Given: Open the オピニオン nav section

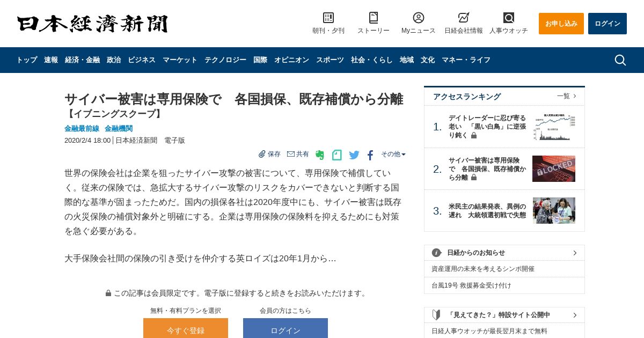Looking at the screenshot, I should pos(291,60).
